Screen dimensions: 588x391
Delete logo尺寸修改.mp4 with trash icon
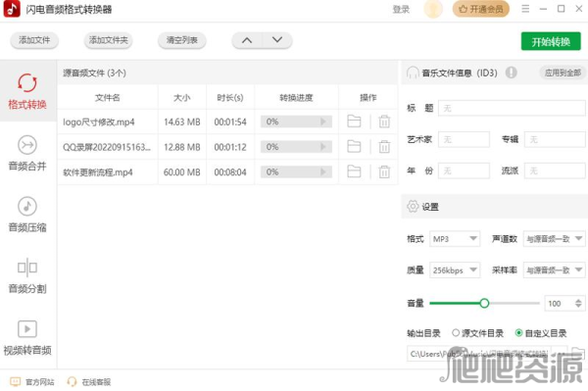tap(384, 122)
